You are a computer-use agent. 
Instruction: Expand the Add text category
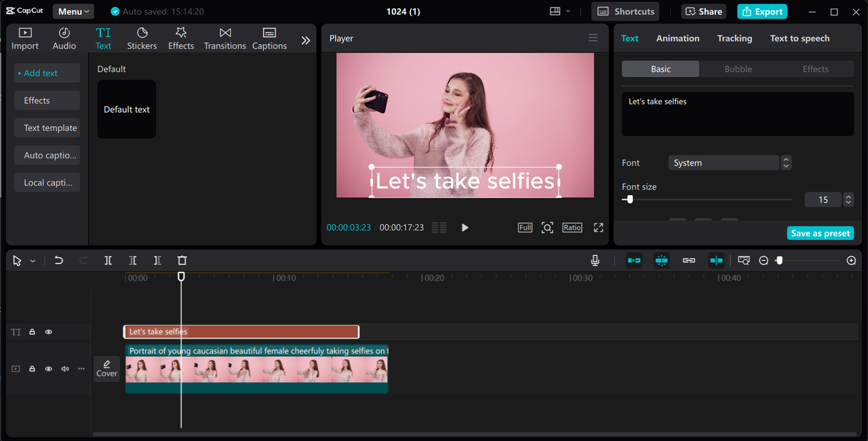(x=47, y=73)
